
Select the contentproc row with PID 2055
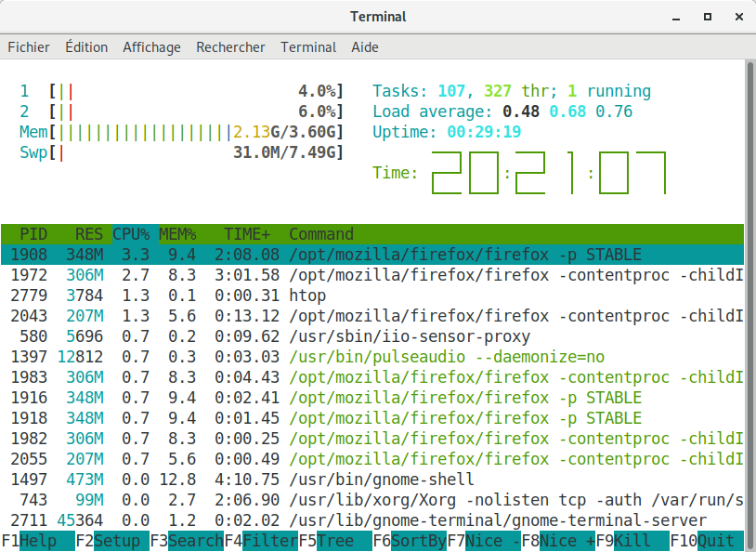point(372,459)
